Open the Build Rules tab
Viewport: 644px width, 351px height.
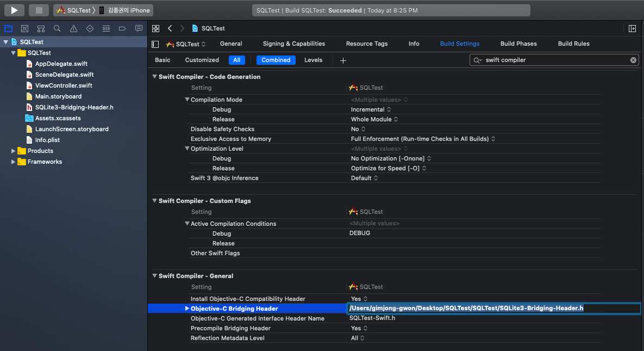click(x=573, y=44)
